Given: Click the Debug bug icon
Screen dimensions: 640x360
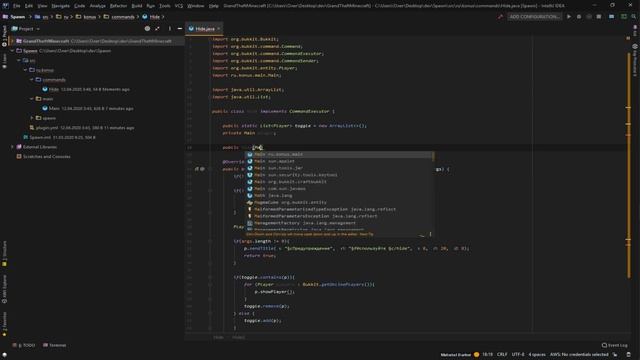Looking at the screenshot, I should point(579,17).
